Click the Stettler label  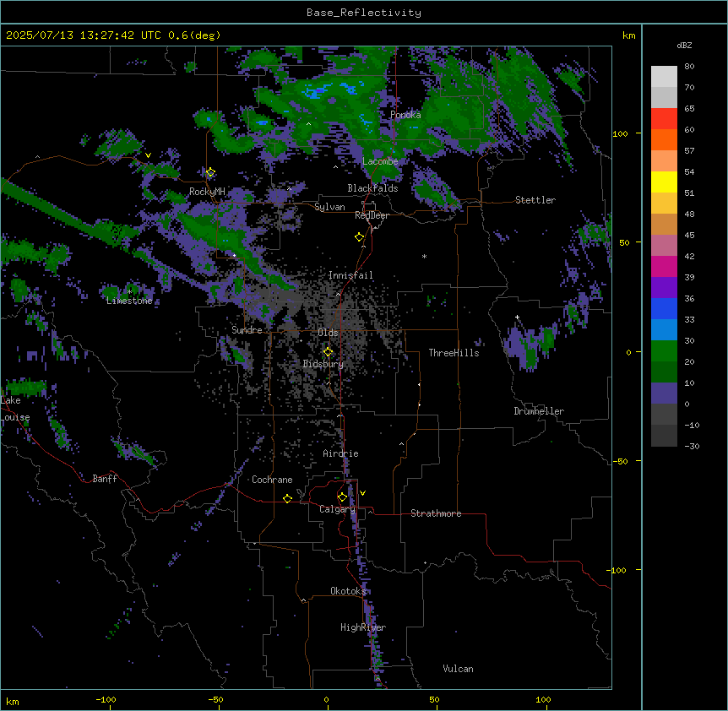tap(535, 200)
